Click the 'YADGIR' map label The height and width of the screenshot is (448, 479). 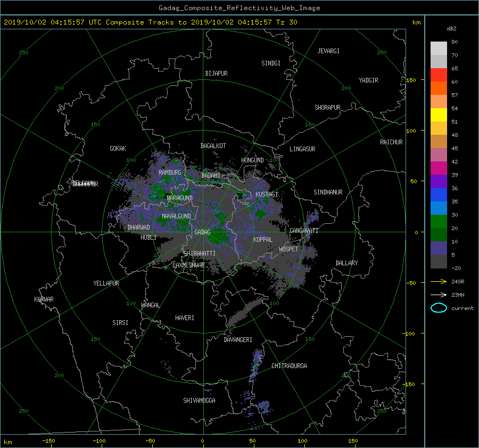click(x=368, y=80)
